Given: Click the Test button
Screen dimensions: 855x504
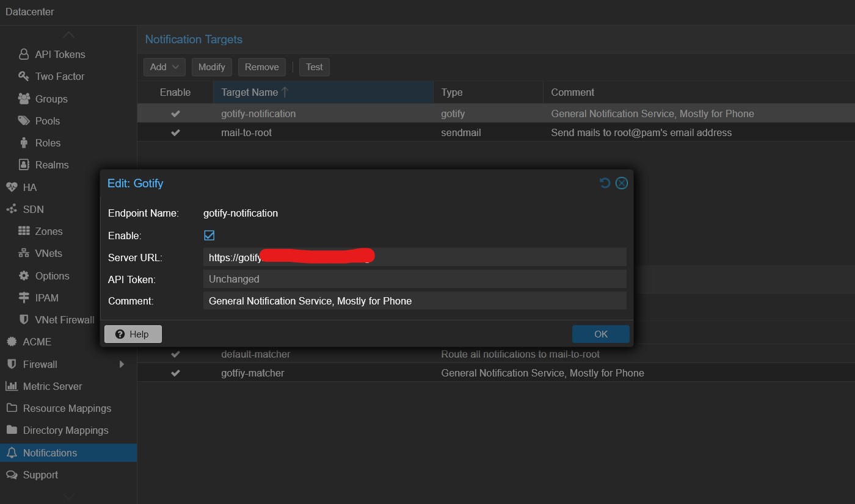Looking at the screenshot, I should (x=315, y=67).
